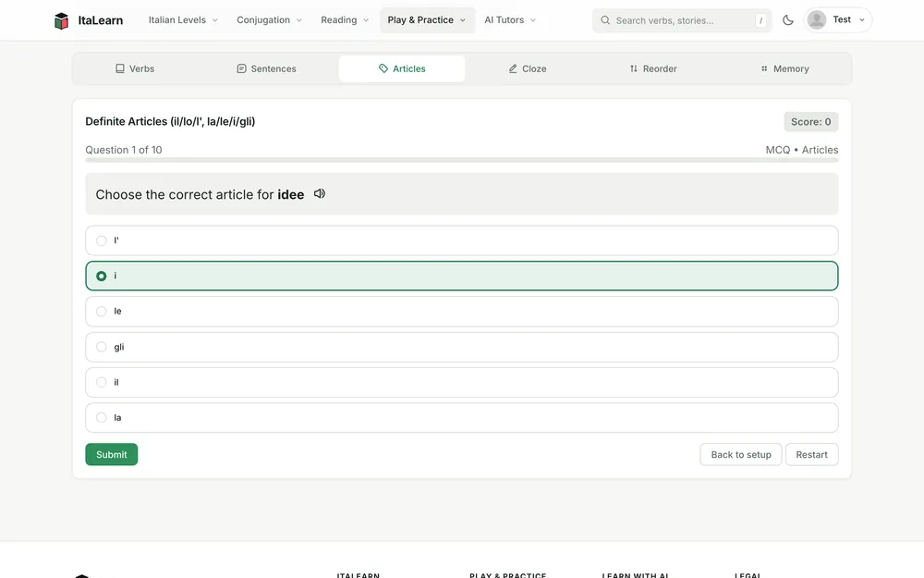This screenshot has height=578, width=924.
Task: Click the ItaLearn cube logo icon
Action: 61,20
